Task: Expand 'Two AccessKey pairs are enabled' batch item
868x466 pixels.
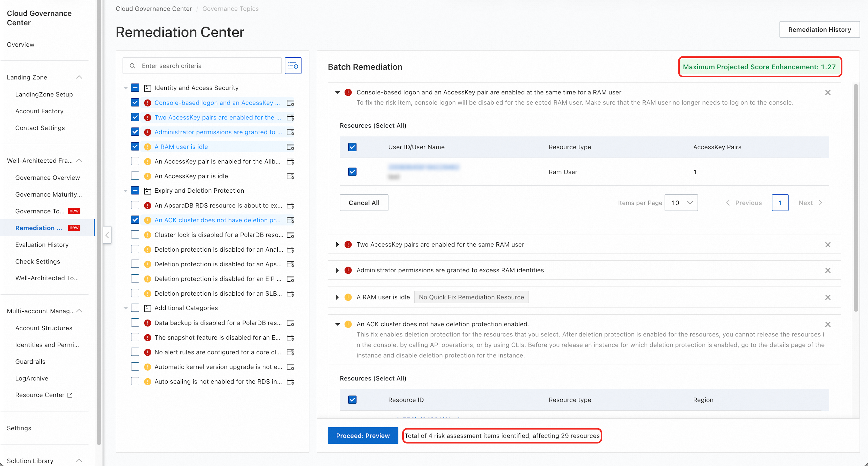Action: 337,245
